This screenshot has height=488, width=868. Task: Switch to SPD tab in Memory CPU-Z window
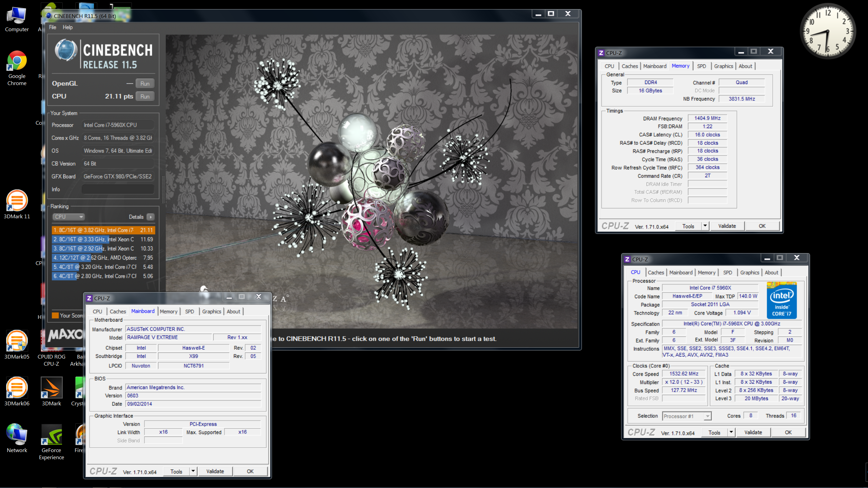[702, 66]
